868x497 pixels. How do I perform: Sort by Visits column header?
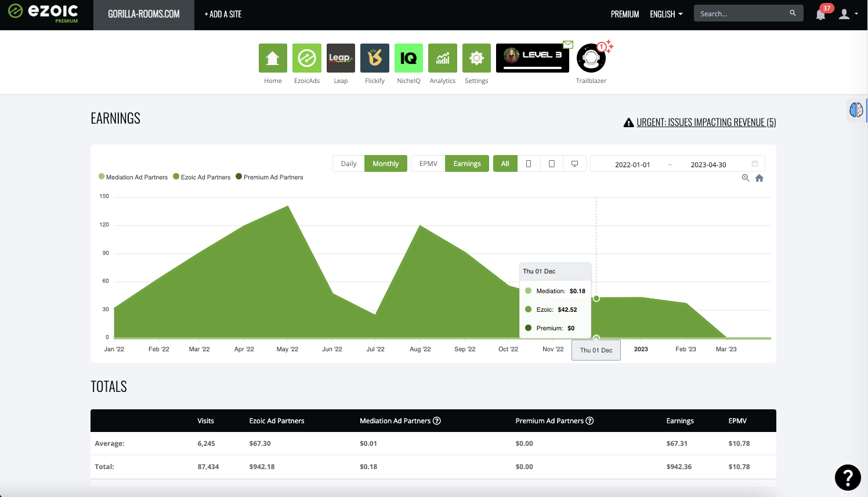click(x=205, y=421)
